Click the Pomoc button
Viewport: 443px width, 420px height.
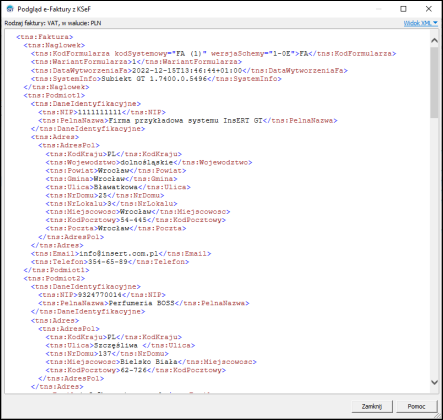tap(416, 406)
